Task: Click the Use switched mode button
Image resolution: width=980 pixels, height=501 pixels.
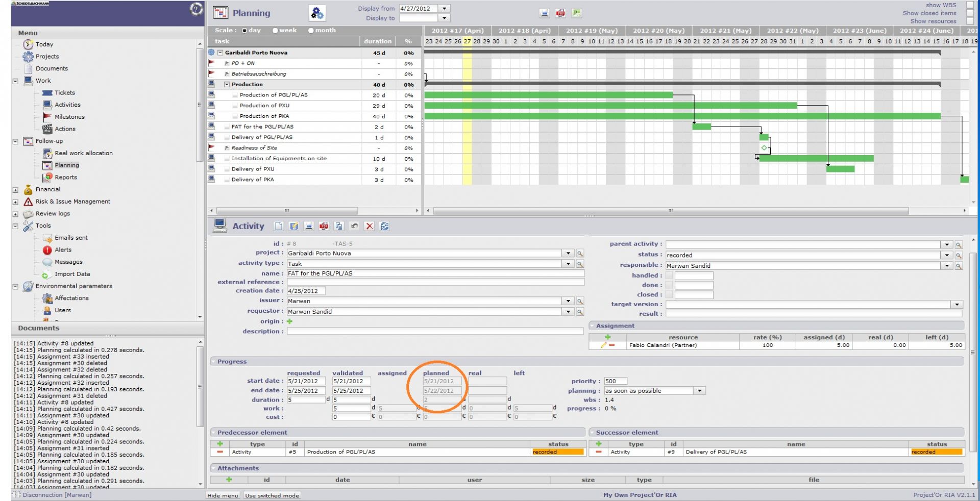Action: (272, 495)
